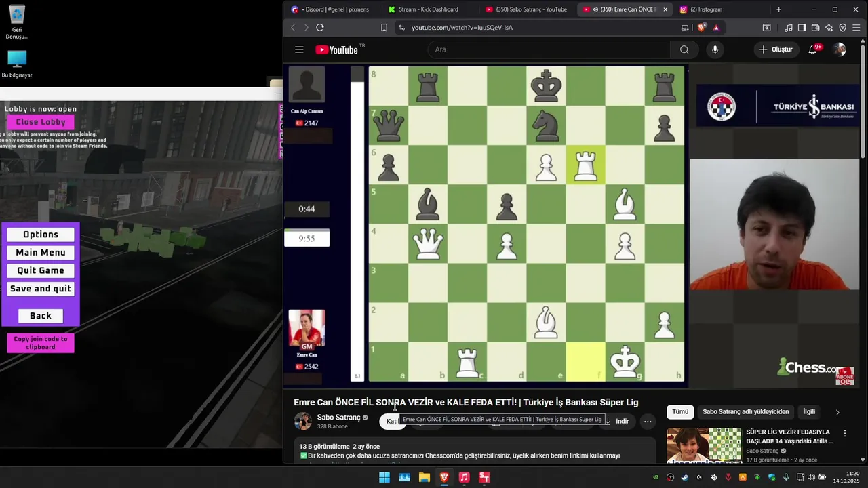The image size is (868, 488).
Task: Open Brave Shields lion icon
Action: pyautogui.click(x=702, y=28)
